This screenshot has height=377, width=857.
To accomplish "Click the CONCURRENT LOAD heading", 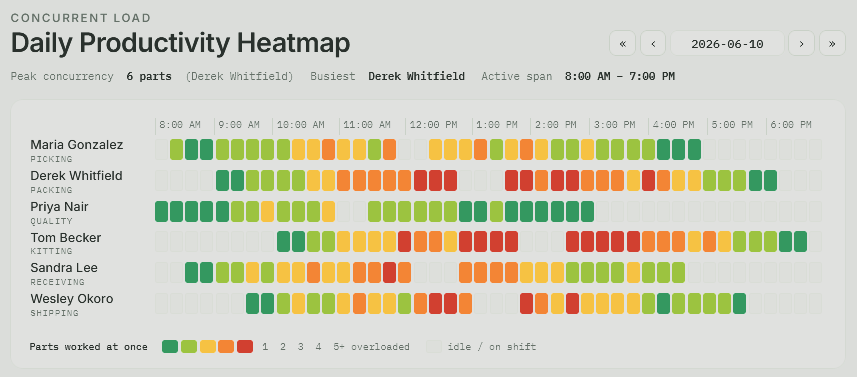I will tap(81, 18).
